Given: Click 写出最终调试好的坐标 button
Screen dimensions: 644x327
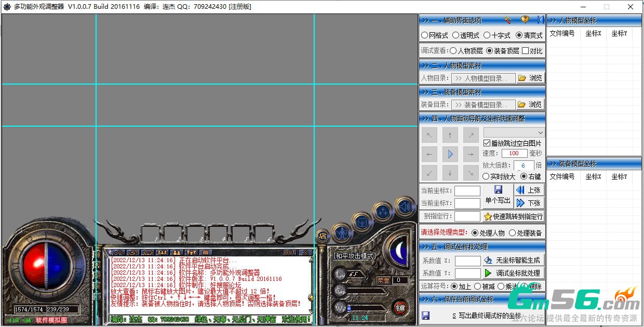Looking at the screenshot, I should (482, 315).
